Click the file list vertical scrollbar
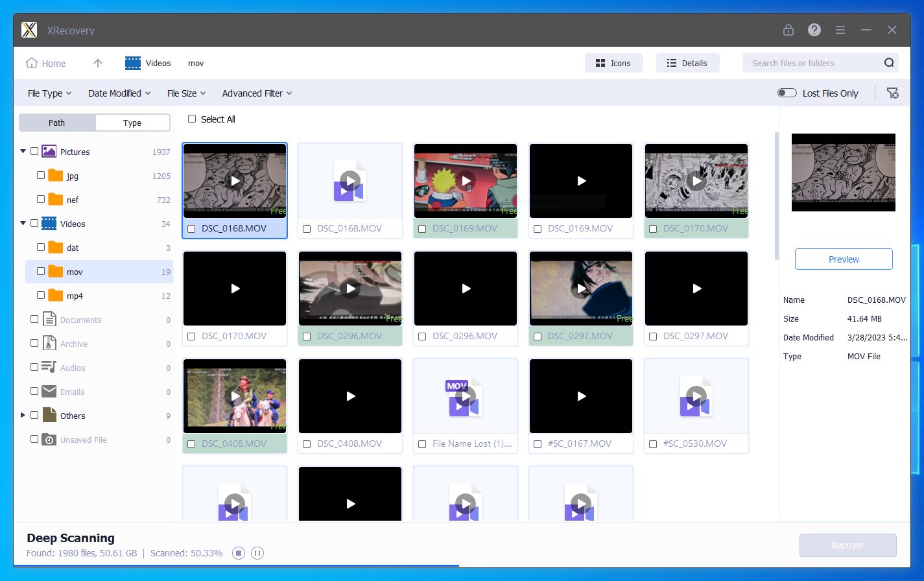Screen dimensions: 924x581 coord(776,195)
